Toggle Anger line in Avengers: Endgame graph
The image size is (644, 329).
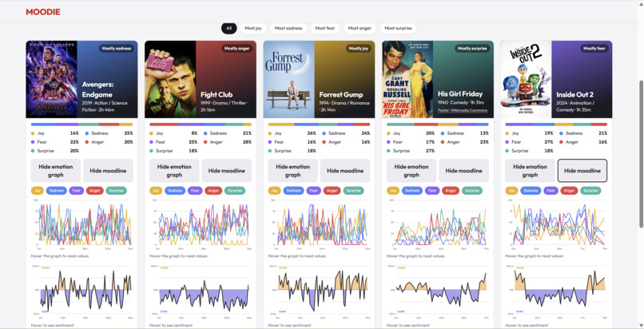[x=94, y=191]
